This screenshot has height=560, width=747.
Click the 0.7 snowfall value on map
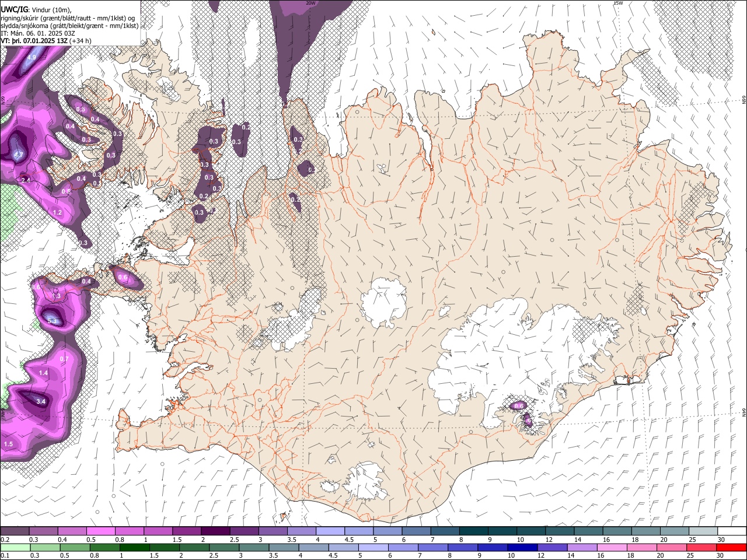coord(64,359)
